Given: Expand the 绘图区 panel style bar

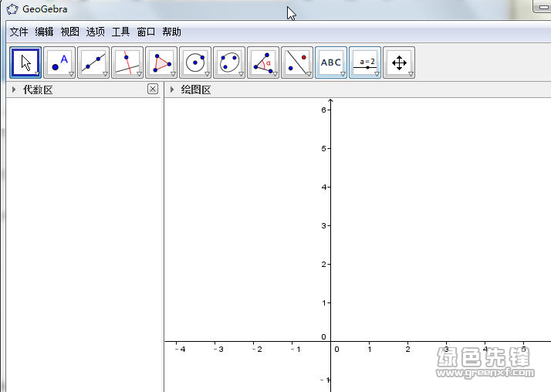Looking at the screenshot, I should (x=172, y=90).
